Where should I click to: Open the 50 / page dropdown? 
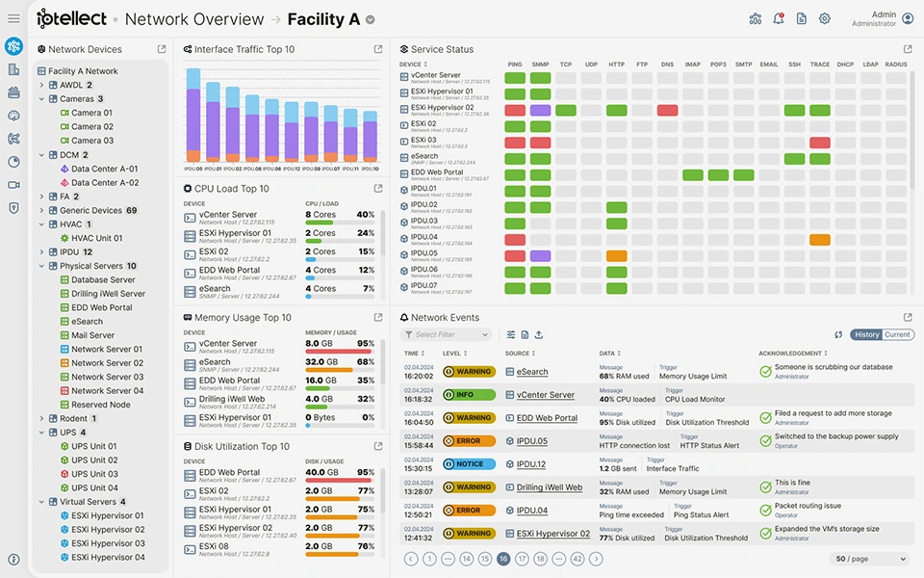(x=870, y=559)
